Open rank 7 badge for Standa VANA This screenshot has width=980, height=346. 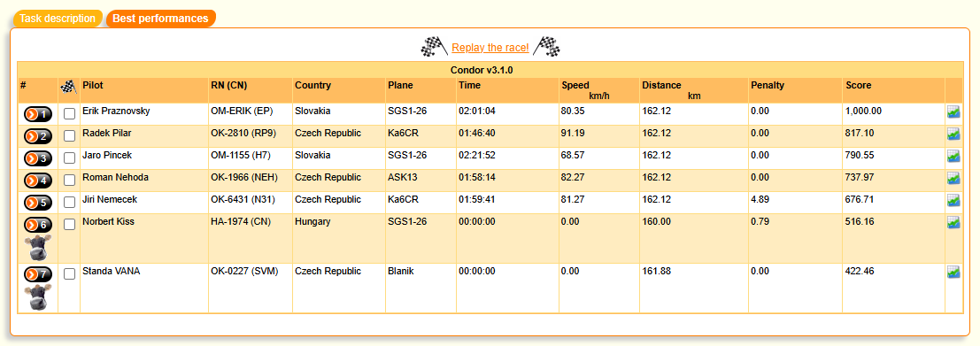click(x=38, y=274)
